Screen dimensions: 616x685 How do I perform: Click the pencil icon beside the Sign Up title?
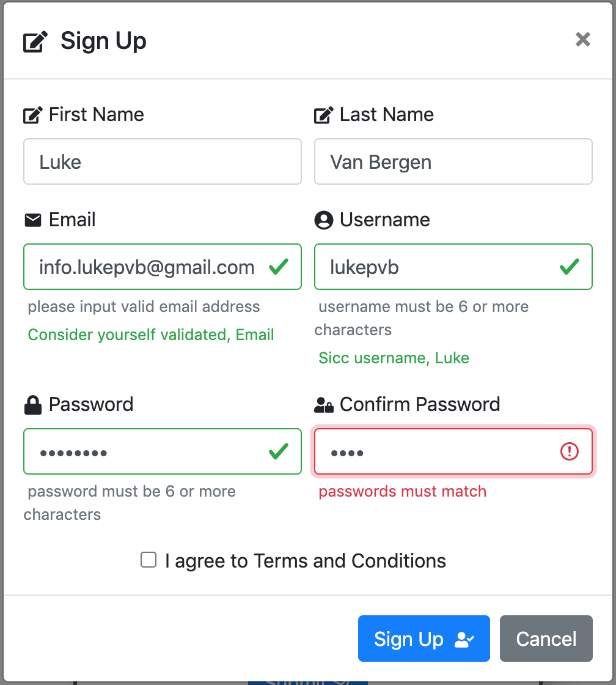pyautogui.click(x=35, y=40)
